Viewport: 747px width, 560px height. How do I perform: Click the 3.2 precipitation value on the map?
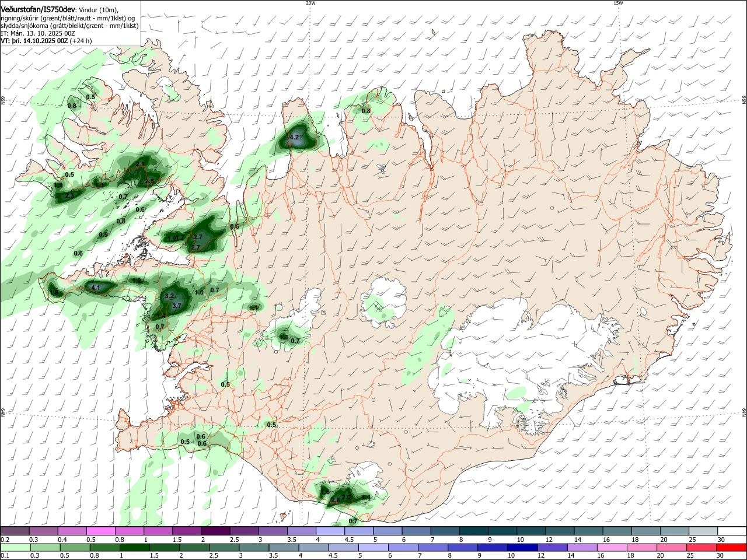coord(170,296)
